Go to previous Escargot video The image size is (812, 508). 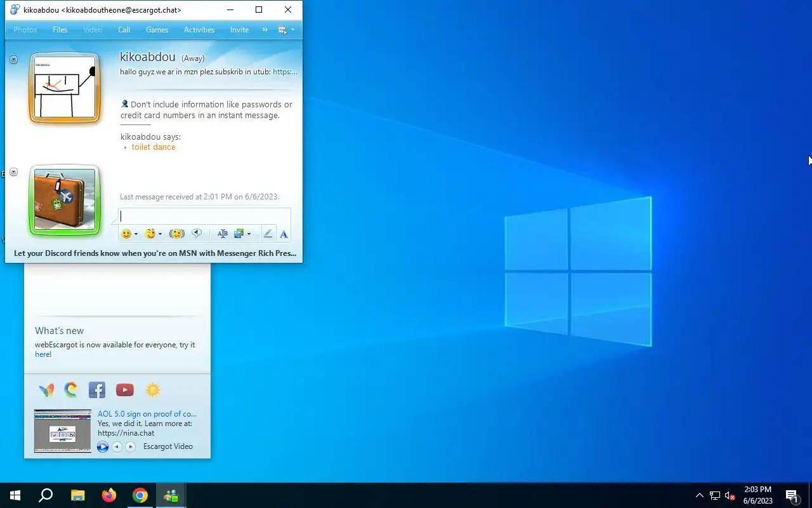[117, 447]
